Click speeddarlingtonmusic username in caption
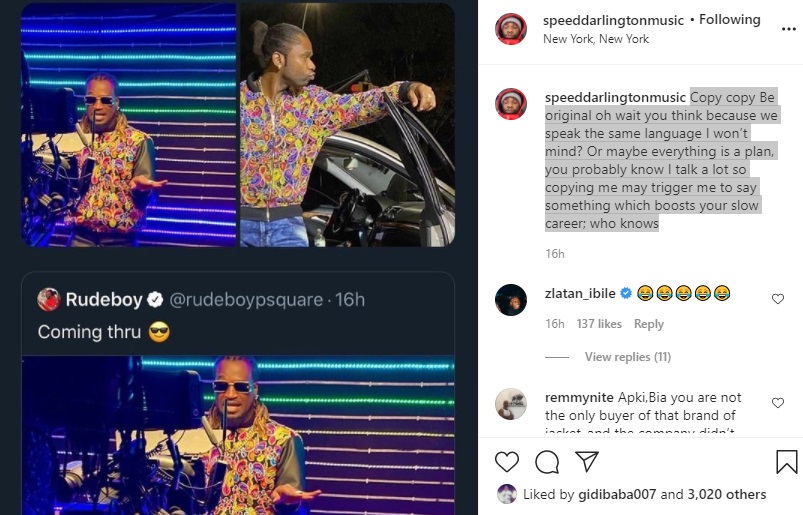This screenshot has height=515, width=803. click(x=615, y=97)
